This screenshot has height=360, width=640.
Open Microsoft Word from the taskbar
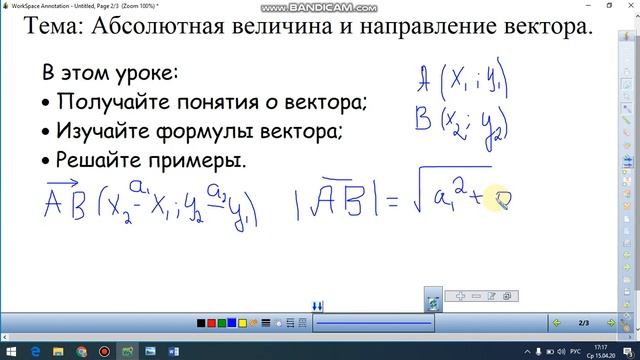173,351
